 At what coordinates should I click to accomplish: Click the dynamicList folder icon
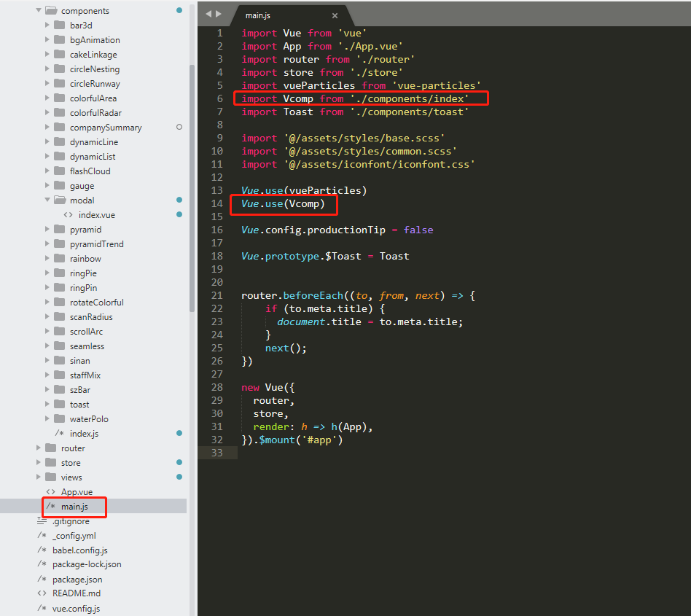[x=60, y=156]
